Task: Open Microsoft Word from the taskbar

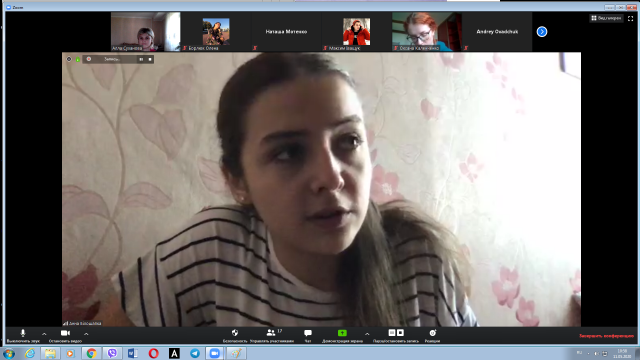Action: 133,353
